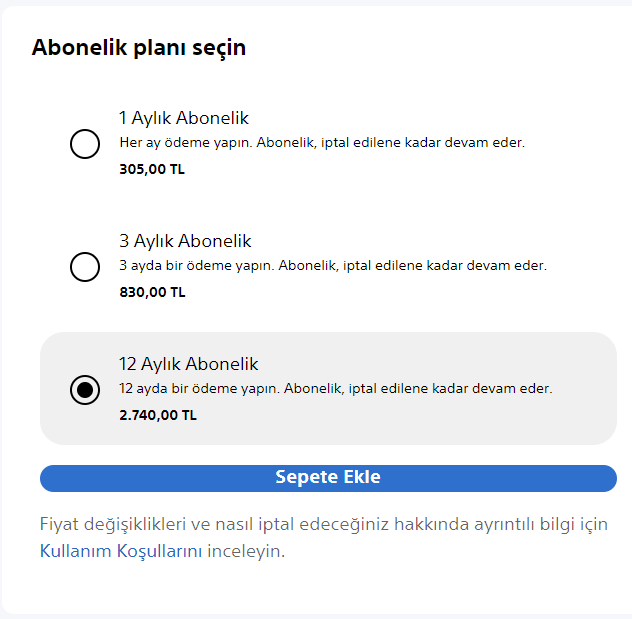Click the 2.740,00 TL price
This screenshot has width=632, height=619.
158,415
